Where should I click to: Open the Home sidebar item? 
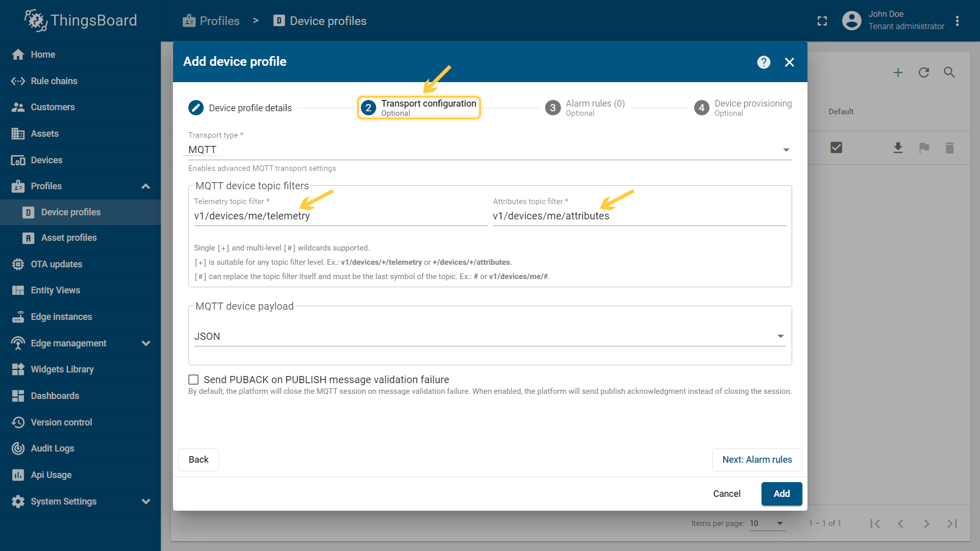tap(80, 55)
